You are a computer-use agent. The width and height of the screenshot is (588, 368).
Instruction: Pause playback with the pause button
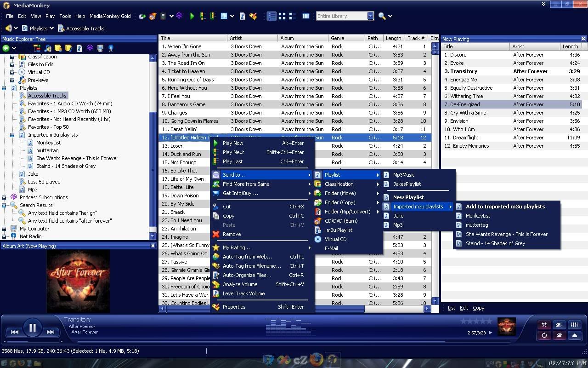[32, 328]
